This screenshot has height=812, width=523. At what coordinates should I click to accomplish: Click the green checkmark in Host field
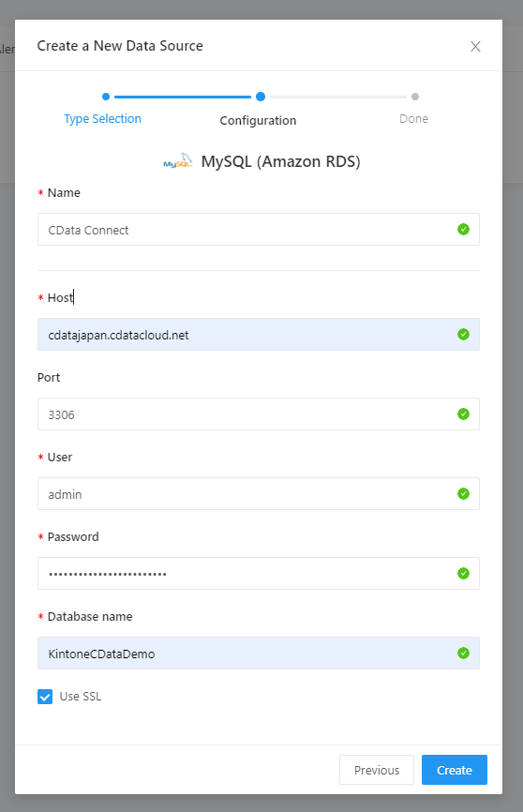point(463,335)
